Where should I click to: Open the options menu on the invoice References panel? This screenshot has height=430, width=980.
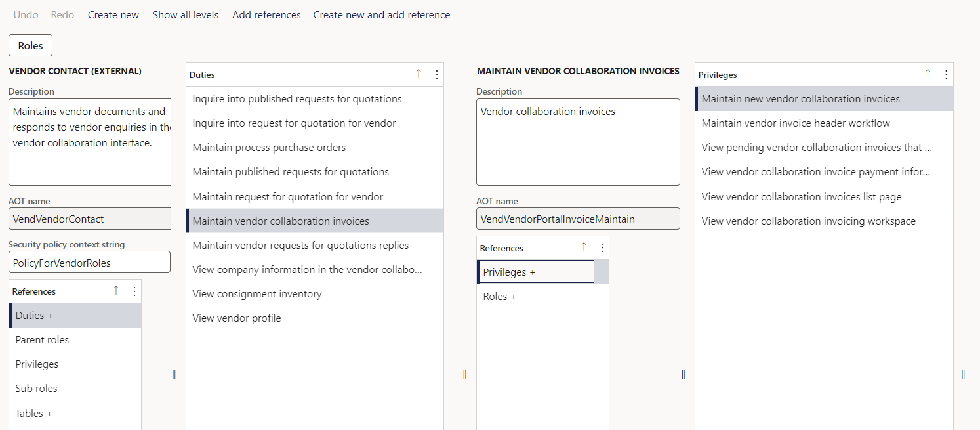602,247
